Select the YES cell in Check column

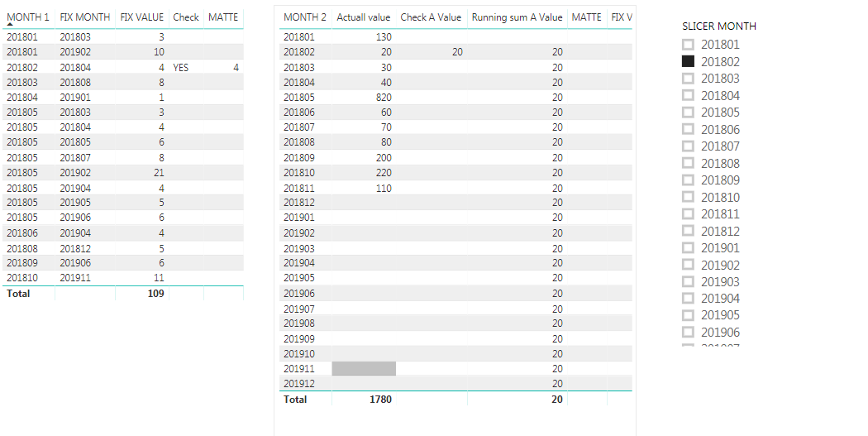[x=180, y=68]
